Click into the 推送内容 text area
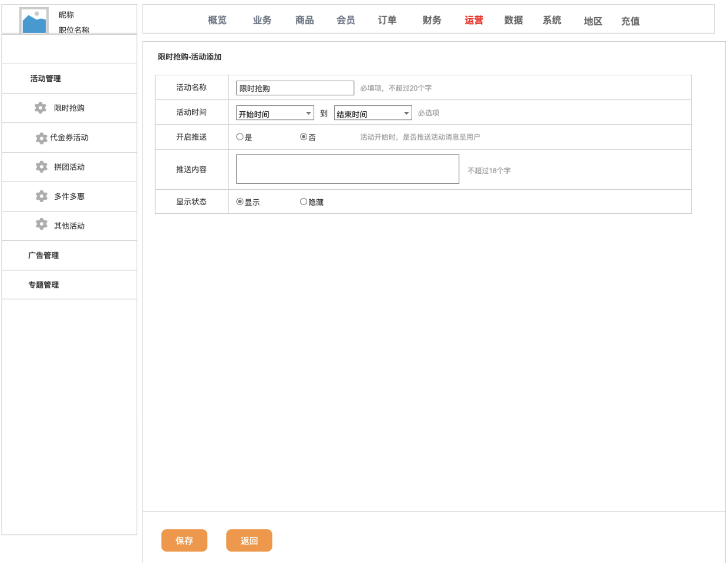This screenshot has width=728, height=563. pyautogui.click(x=347, y=169)
